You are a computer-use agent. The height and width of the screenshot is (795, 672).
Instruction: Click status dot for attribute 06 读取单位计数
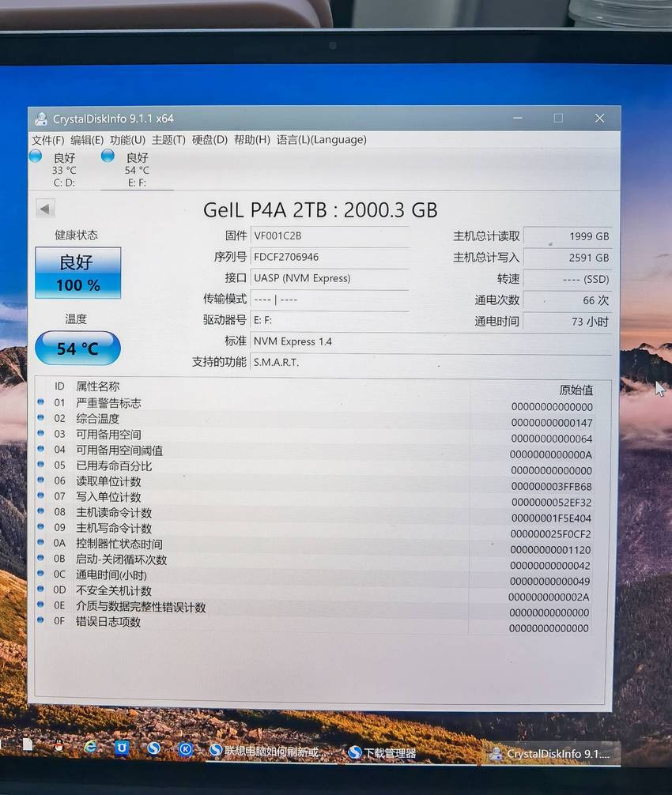pos(40,480)
